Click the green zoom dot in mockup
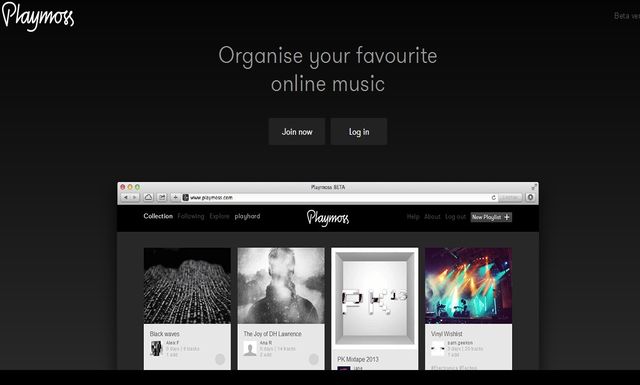640x385 pixels. point(137,187)
